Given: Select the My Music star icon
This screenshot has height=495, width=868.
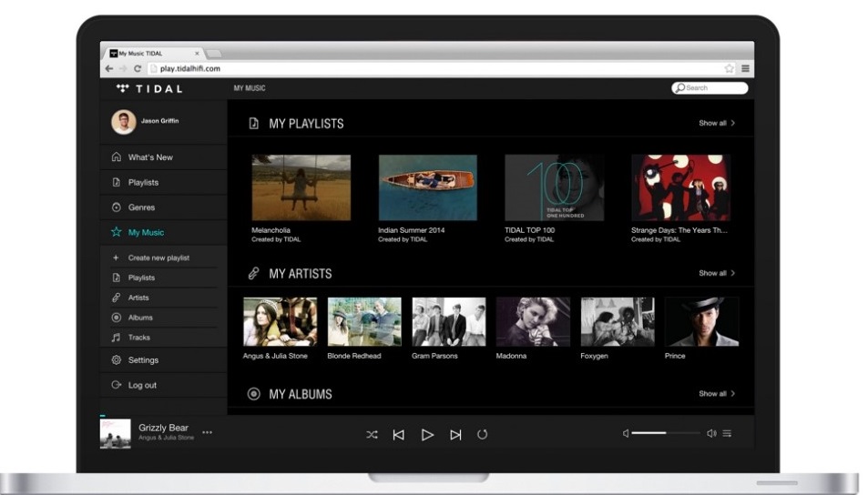Looking at the screenshot, I should [x=117, y=232].
